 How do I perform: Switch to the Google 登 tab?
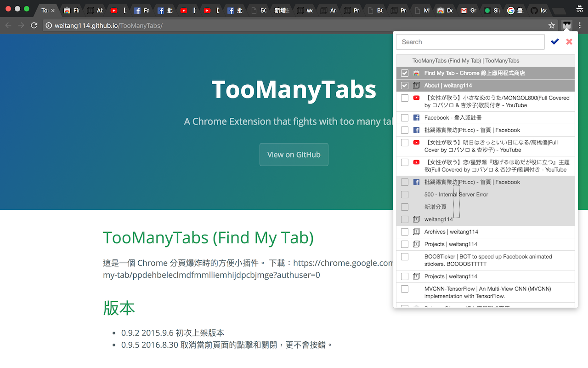(515, 10)
